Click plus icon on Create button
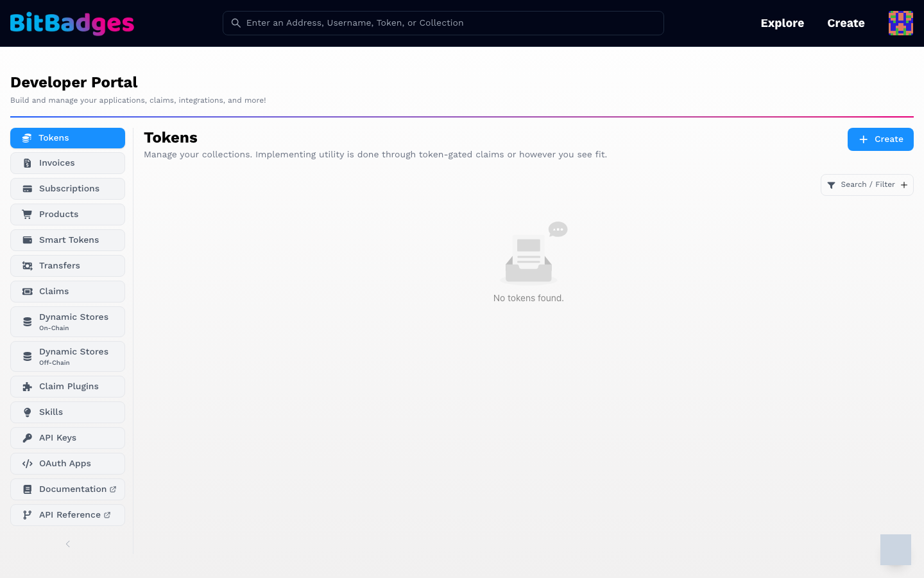924x578 pixels. 864,139
